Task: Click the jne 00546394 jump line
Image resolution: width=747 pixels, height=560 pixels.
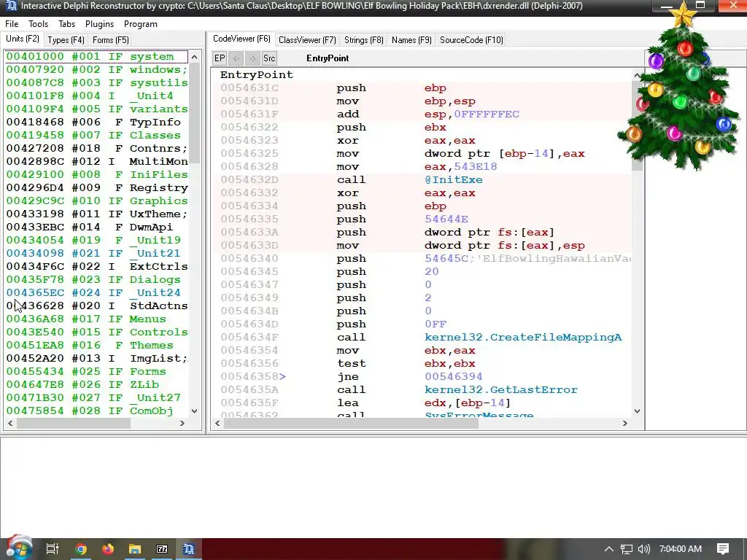Action: pyautogui.click(x=422, y=377)
